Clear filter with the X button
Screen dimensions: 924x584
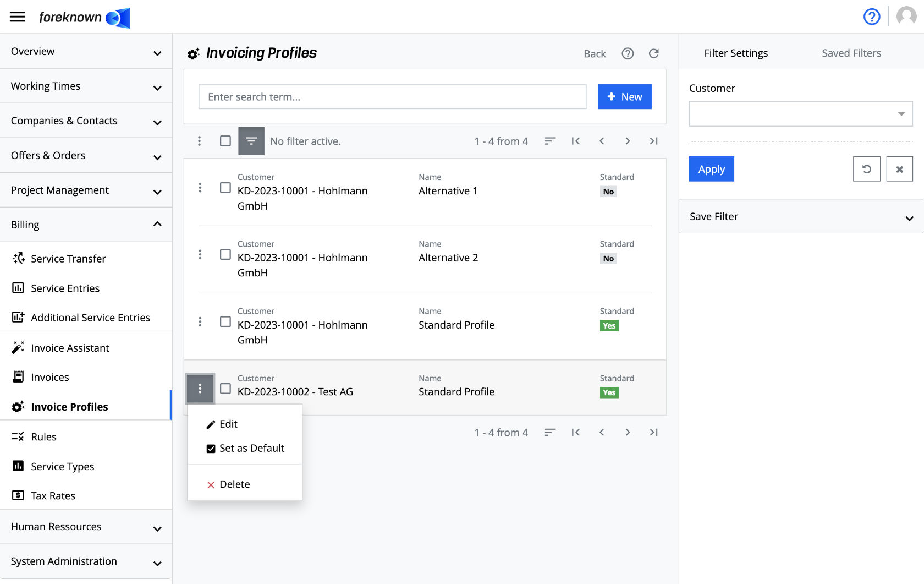[x=900, y=169]
